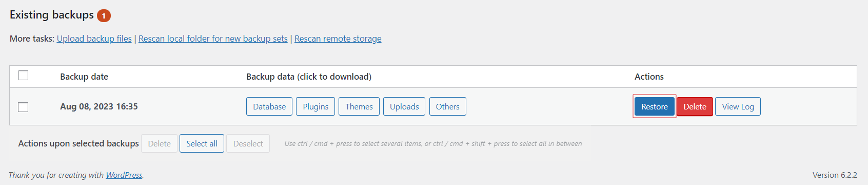Click the Aug 08, 2023 16:35 date text

tap(99, 106)
